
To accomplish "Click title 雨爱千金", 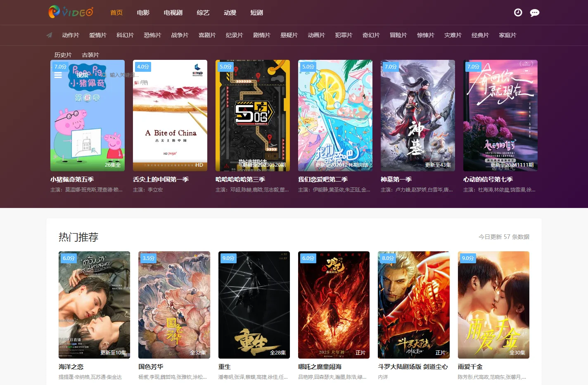I will pos(470,367).
